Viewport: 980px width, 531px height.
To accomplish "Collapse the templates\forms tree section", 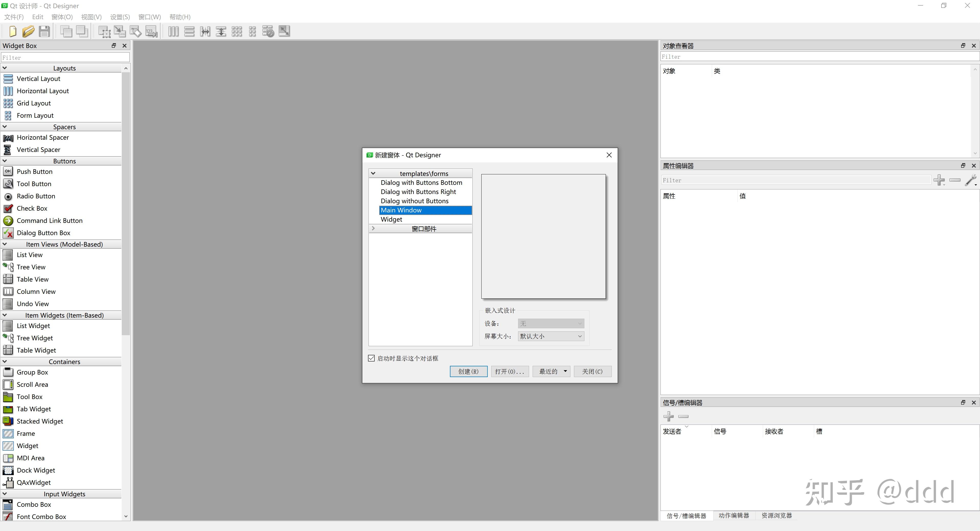I will [373, 173].
